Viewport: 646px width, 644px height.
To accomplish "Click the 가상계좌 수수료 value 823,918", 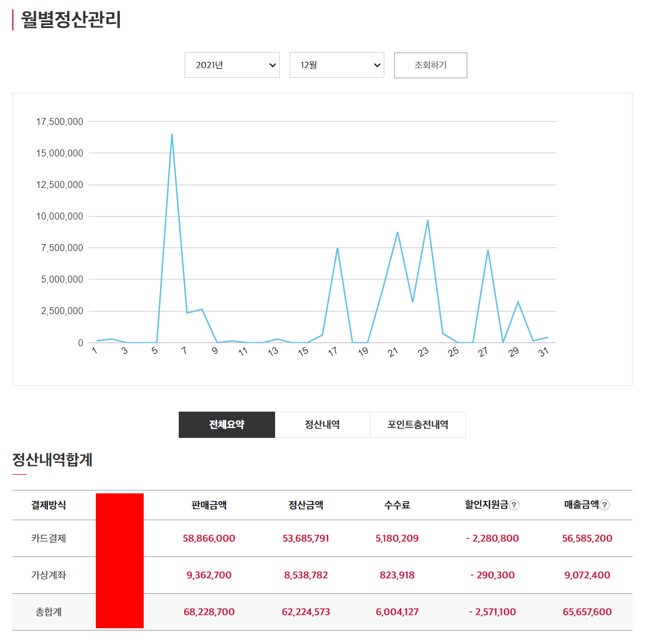I will [x=397, y=575].
